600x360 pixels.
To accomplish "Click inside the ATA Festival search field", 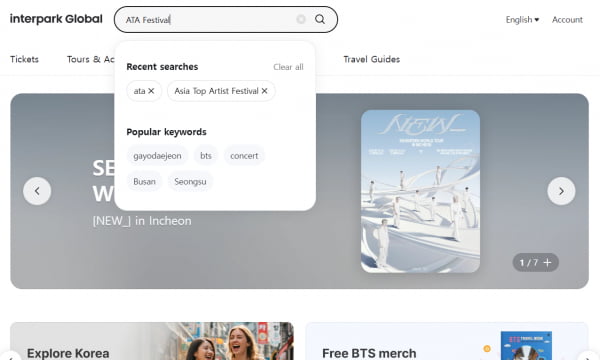I will coord(209,20).
